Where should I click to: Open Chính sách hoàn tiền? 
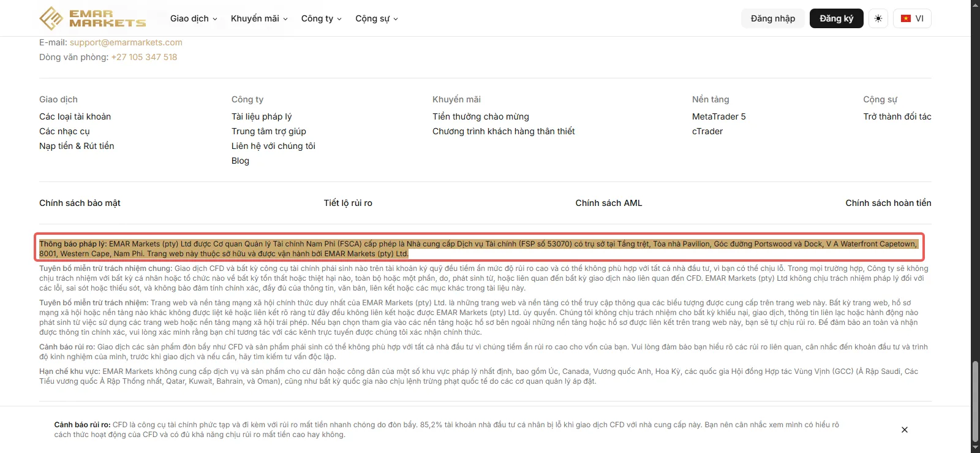(x=888, y=203)
